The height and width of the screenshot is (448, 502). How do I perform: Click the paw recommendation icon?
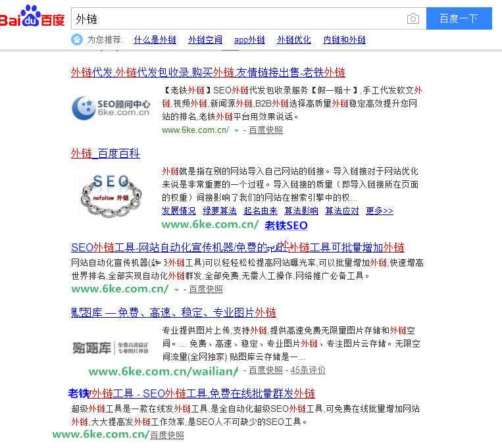coord(77,39)
